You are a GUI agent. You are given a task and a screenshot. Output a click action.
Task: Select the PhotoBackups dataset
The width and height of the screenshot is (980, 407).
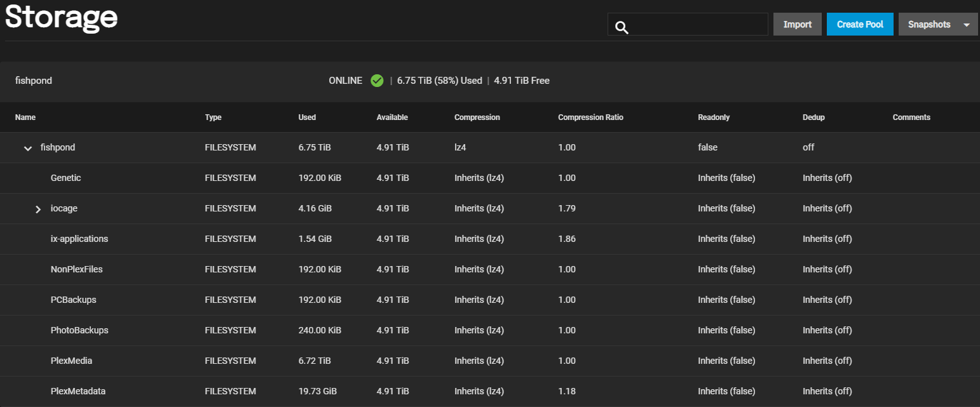click(79, 330)
